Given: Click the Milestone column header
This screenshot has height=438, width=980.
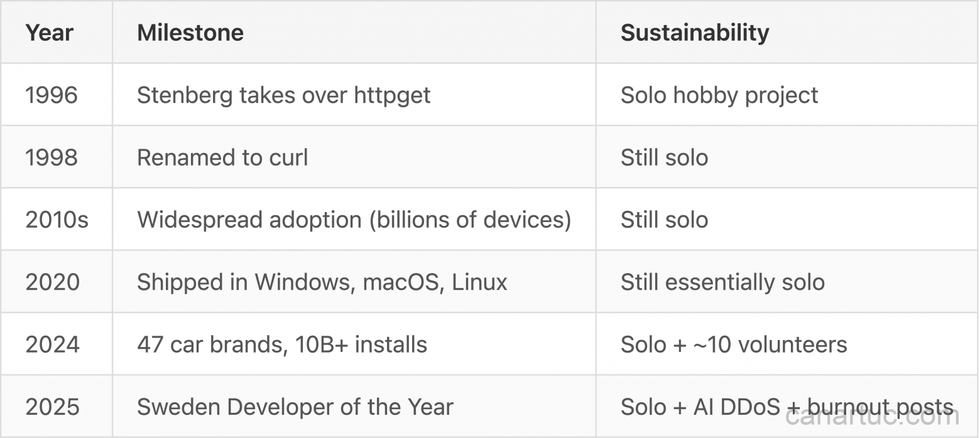Looking at the screenshot, I should pos(190,33).
